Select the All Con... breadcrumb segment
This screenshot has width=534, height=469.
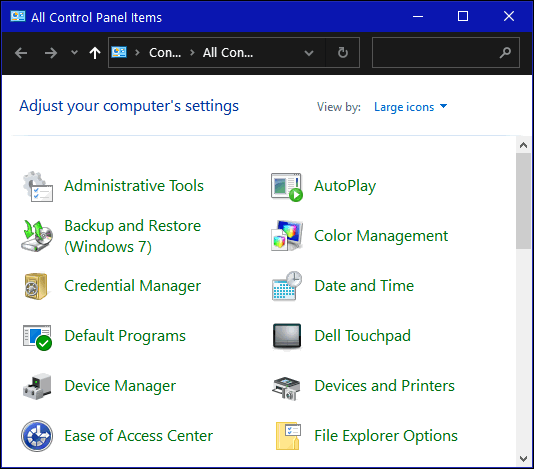(228, 52)
